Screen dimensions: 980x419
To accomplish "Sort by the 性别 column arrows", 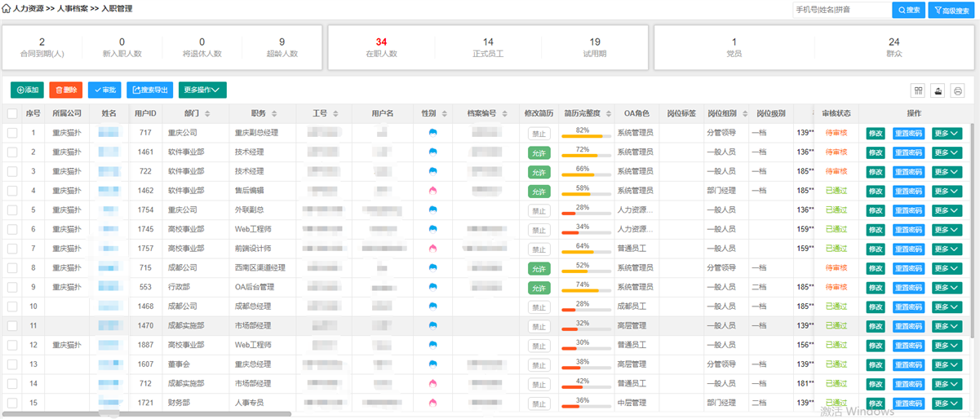I will [x=444, y=113].
